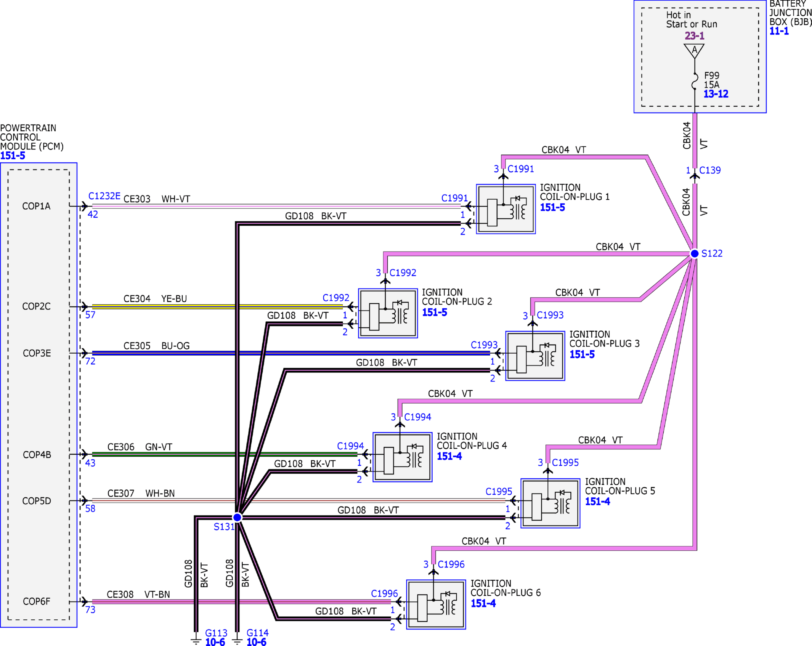Click the S122 splice dot

tap(695, 253)
